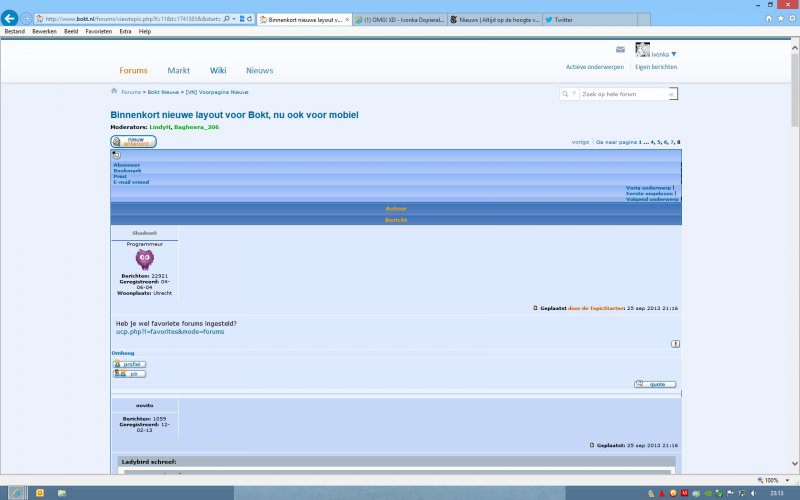Click the pb button under Shadow0's post

[130, 374]
